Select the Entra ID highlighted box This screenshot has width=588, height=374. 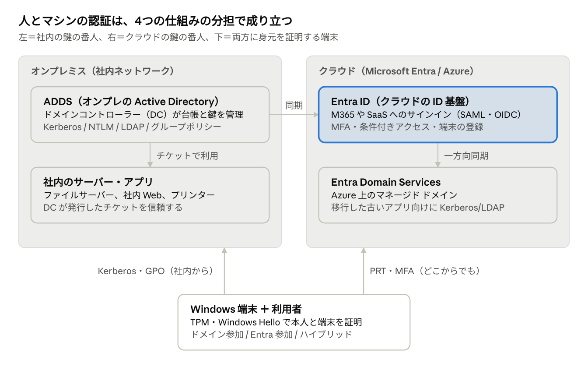[438, 114]
